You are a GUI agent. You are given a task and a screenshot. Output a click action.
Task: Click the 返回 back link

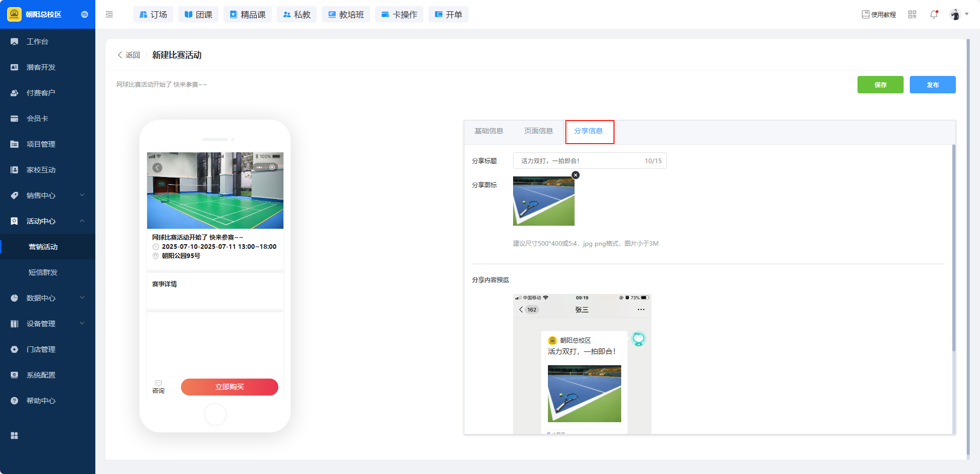pyautogui.click(x=129, y=55)
